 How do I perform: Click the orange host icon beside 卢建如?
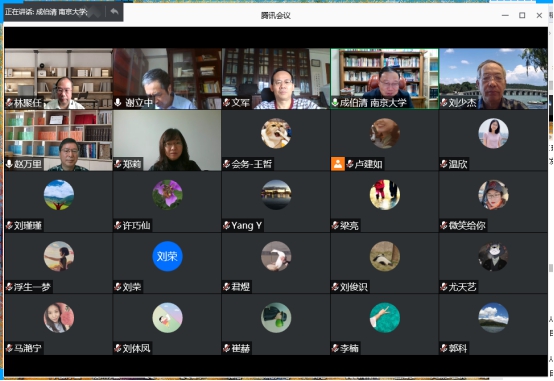pyautogui.click(x=338, y=164)
